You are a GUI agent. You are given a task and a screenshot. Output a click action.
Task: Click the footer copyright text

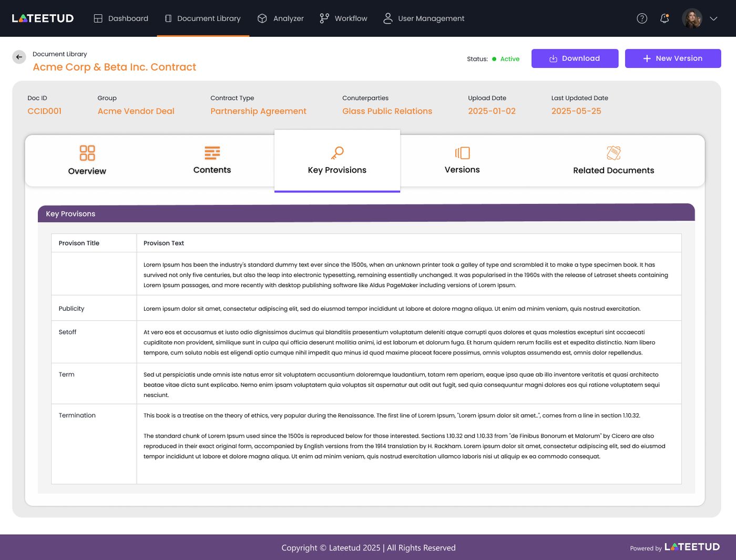click(x=368, y=548)
